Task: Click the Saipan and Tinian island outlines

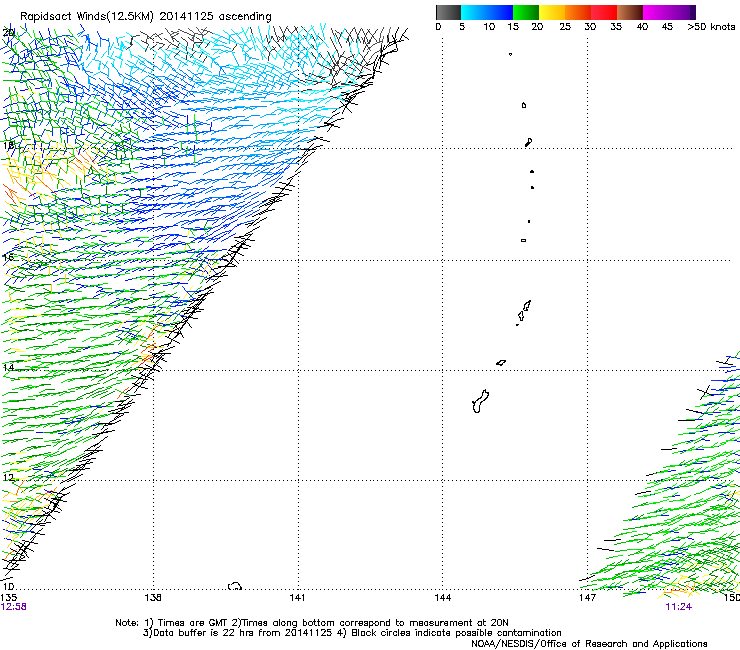Action: (523, 312)
